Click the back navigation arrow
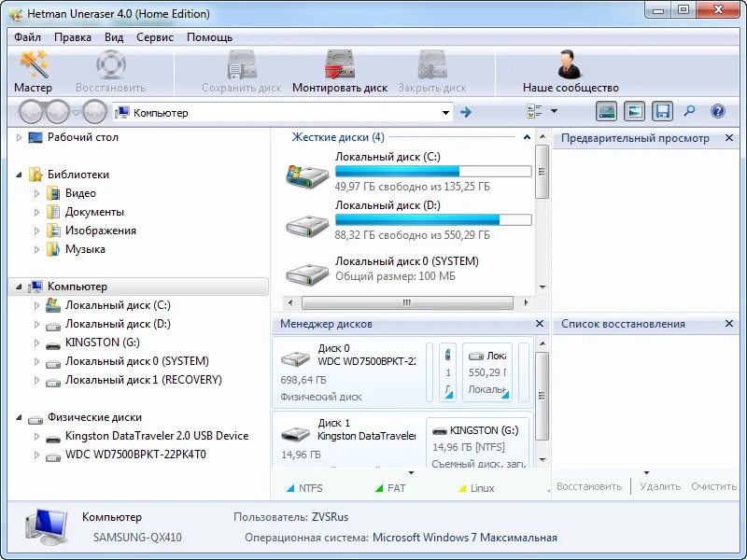Screen dimensions: 747x560 (33, 112)
